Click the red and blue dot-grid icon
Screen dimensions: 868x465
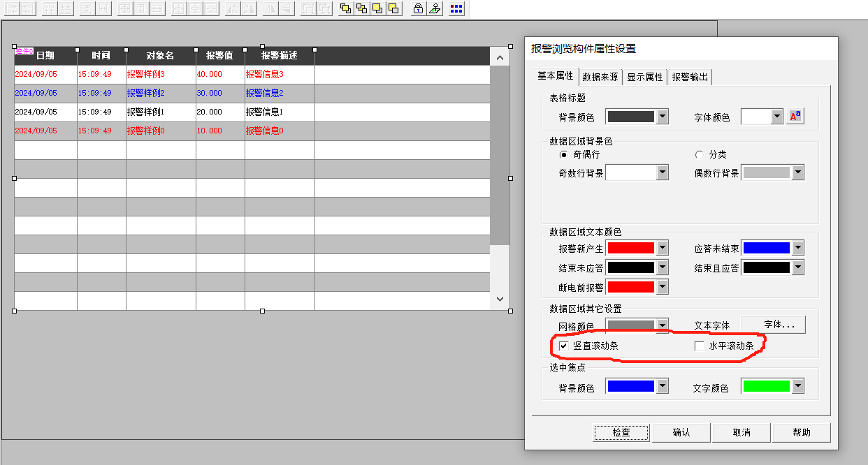click(456, 8)
